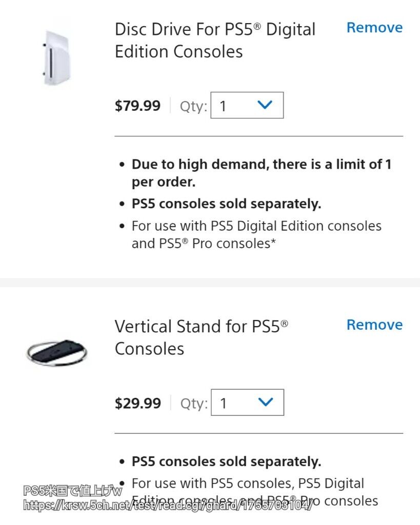Click the $79.99 price
The height and width of the screenshot is (525, 420).
coord(137,106)
